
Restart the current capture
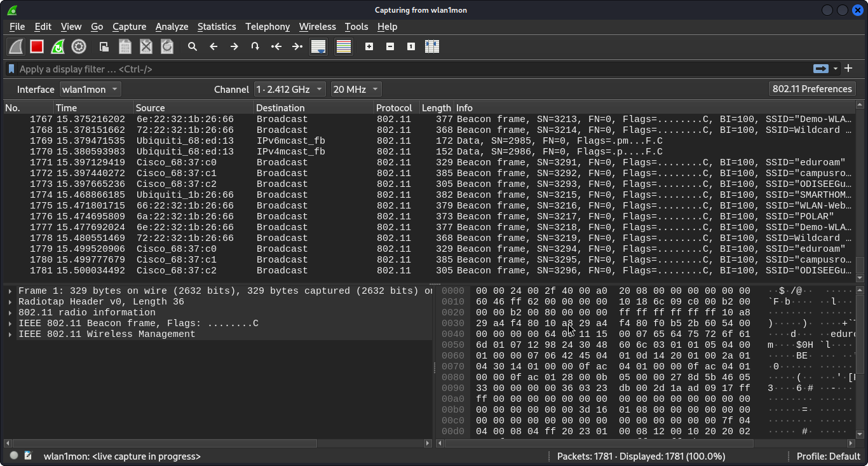58,46
